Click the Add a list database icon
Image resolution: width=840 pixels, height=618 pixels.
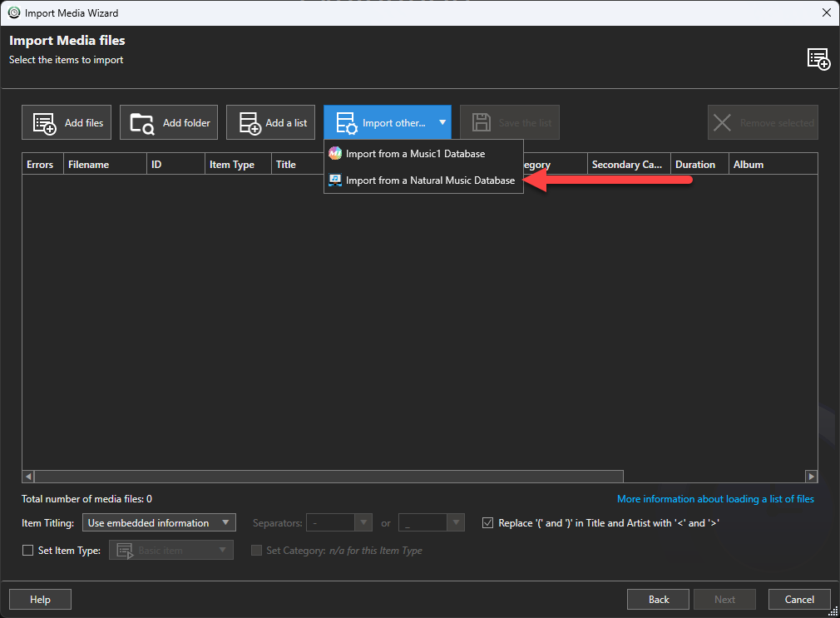(250, 123)
